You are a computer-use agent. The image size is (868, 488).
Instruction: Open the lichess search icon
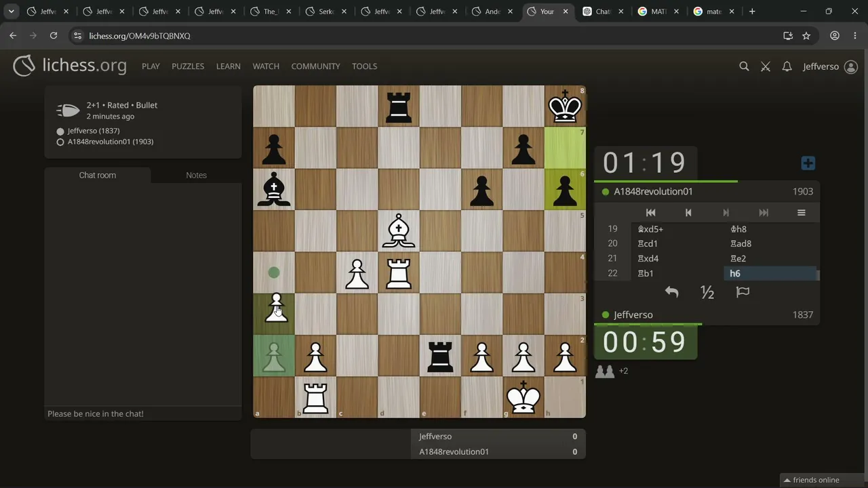pos(744,66)
